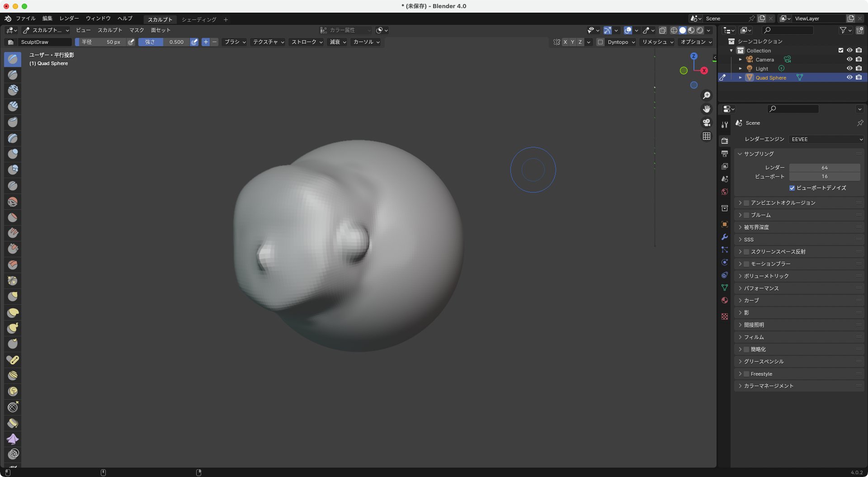This screenshot has height=477, width=868.
Task: Select the Smooth brush tool
Action: tap(13, 201)
